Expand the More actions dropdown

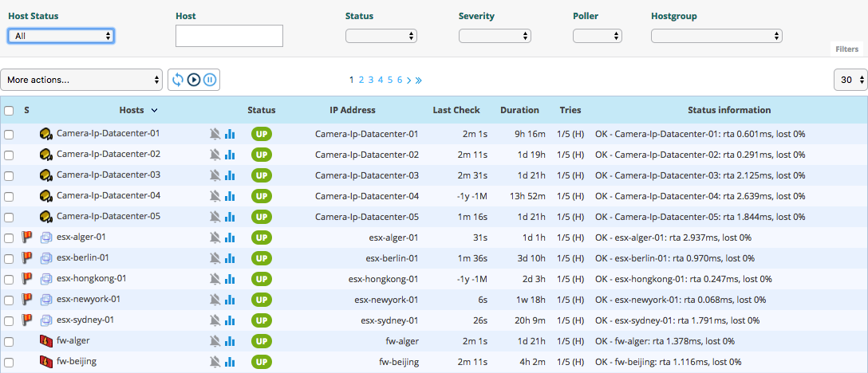[82, 80]
